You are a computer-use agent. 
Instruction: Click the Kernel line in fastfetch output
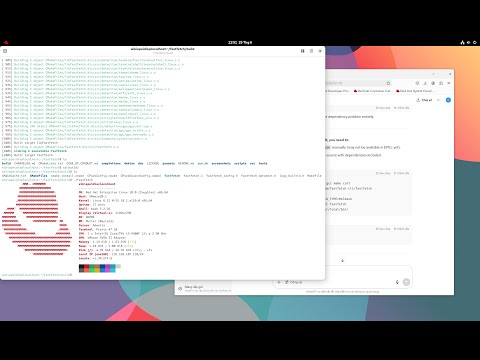(x=115, y=201)
